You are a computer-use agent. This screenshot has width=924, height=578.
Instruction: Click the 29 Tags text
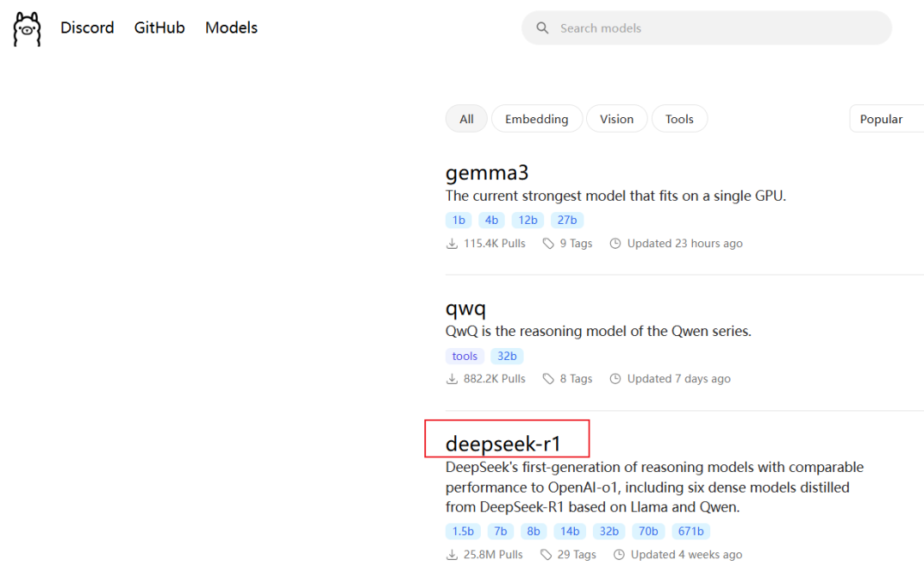click(x=577, y=554)
